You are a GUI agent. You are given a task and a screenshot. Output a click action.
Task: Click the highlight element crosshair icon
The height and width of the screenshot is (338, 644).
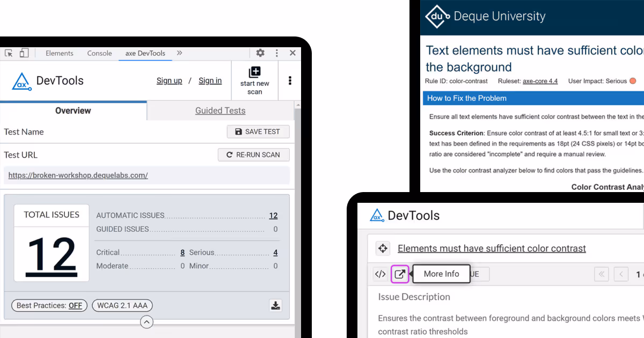pyautogui.click(x=383, y=248)
